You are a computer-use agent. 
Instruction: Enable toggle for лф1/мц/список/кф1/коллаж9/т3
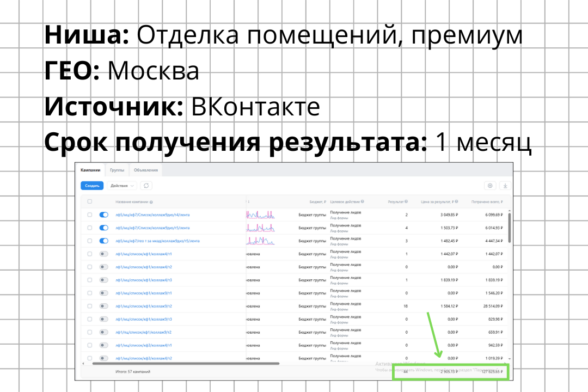click(104, 319)
